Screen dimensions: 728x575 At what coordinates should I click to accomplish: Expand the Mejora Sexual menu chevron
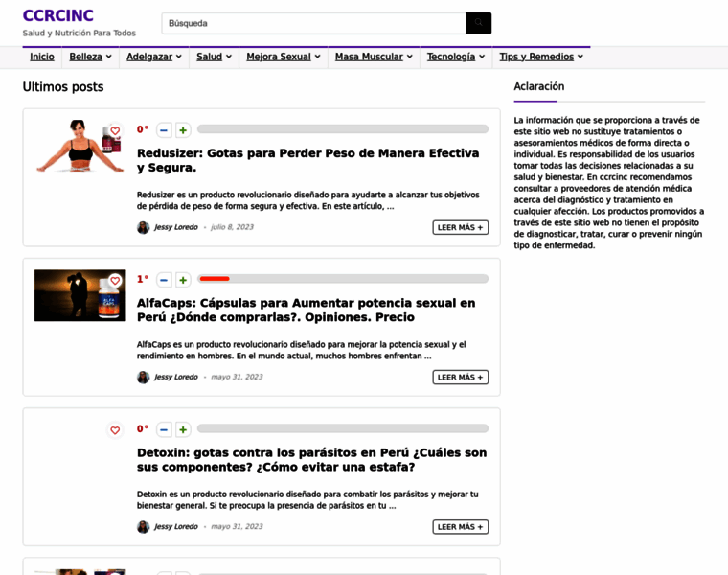(318, 57)
